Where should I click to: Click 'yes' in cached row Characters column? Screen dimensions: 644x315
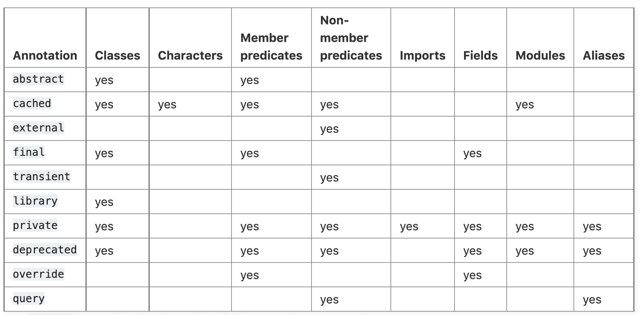pyautogui.click(x=167, y=104)
